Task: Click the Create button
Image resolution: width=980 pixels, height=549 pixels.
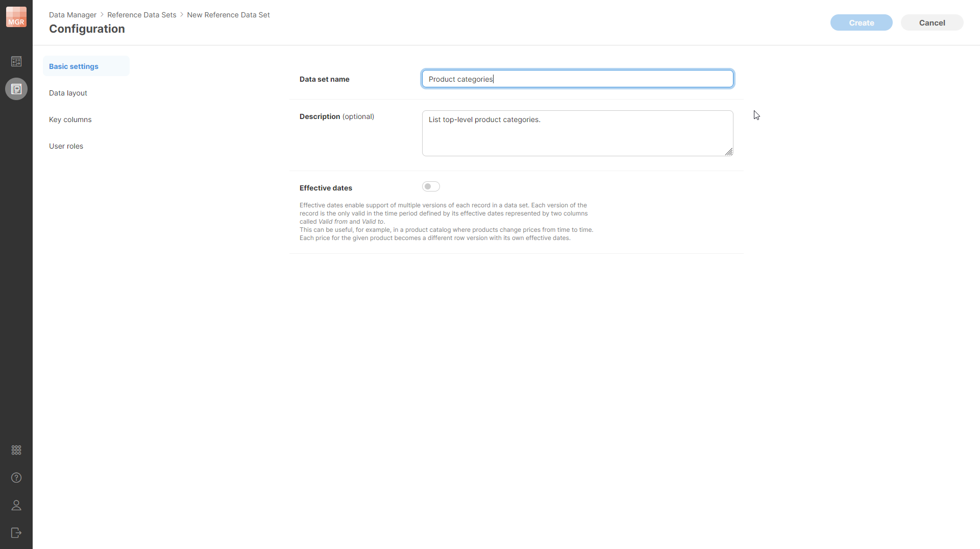Action: 861,22
